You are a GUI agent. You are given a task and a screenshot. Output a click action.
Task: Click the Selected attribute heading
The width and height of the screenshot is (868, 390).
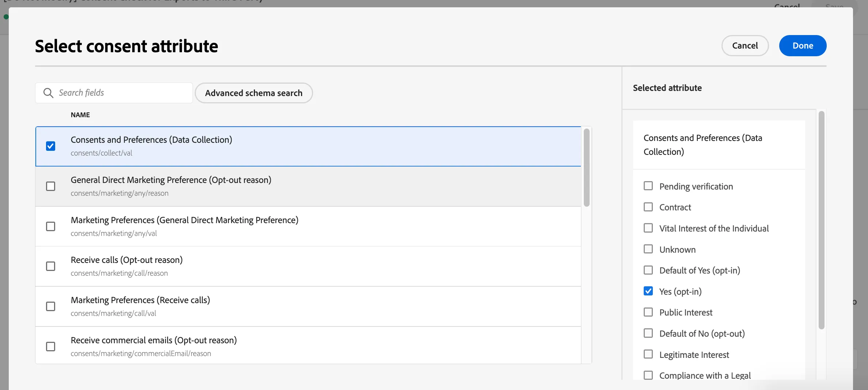[667, 88]
